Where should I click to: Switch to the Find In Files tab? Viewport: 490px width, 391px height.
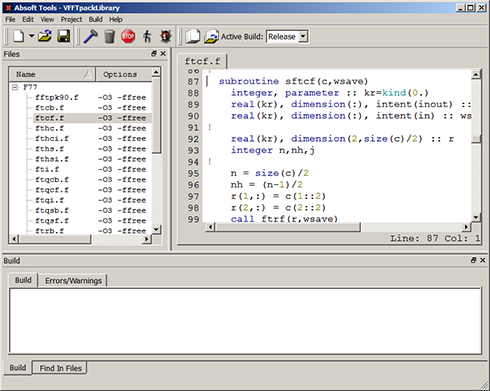click(x=61, y=368)
